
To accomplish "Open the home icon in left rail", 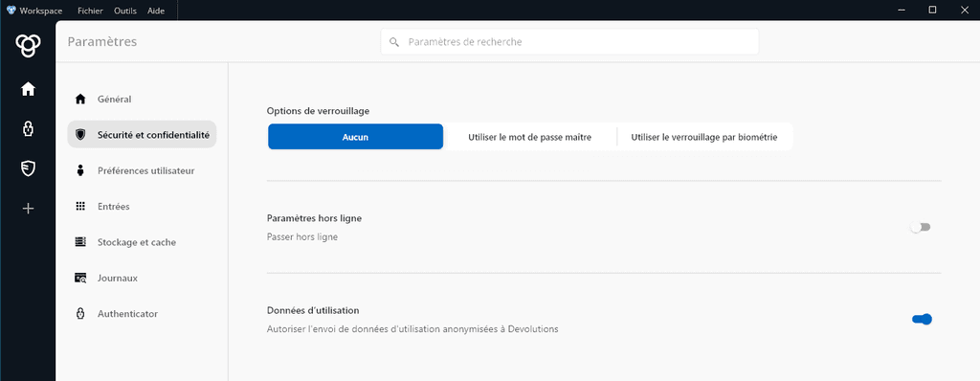I will [x=28, y=89].
